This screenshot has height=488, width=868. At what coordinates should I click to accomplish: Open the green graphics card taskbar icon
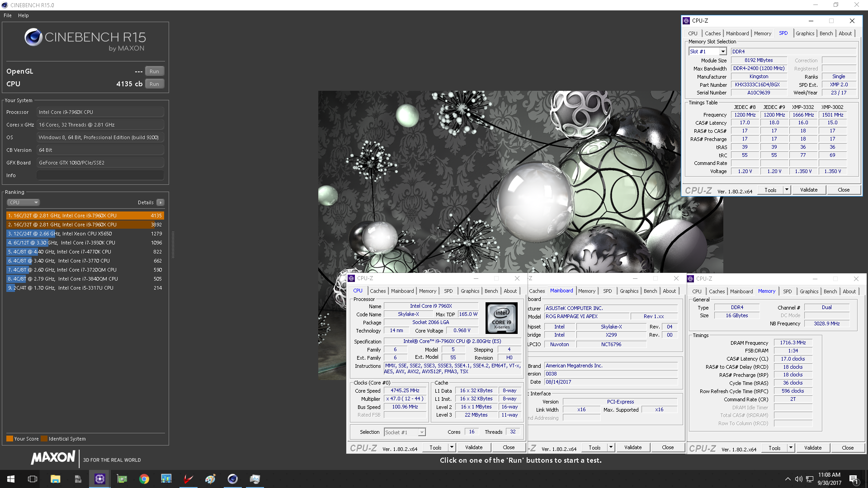tap(122, 479)
